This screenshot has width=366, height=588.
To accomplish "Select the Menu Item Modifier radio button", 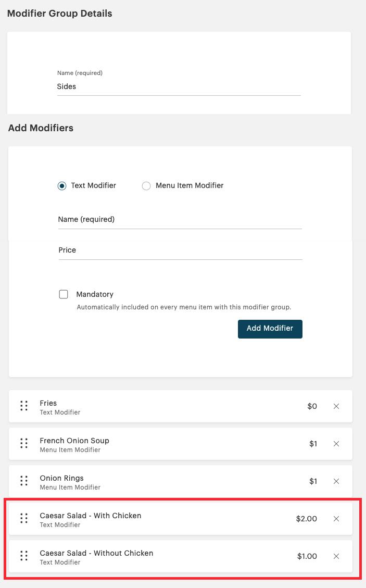I will 146,185.
